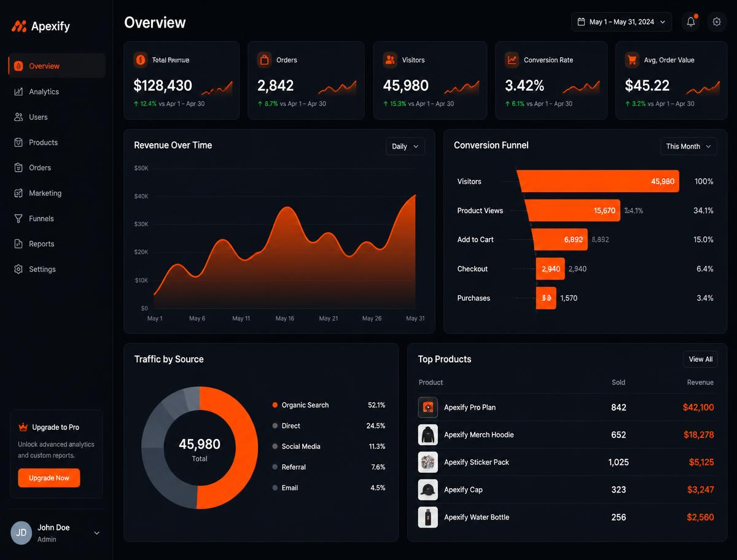Click the Sold column header
The width and height of the screenshot is (737, 560).
(x=618, y=383)
